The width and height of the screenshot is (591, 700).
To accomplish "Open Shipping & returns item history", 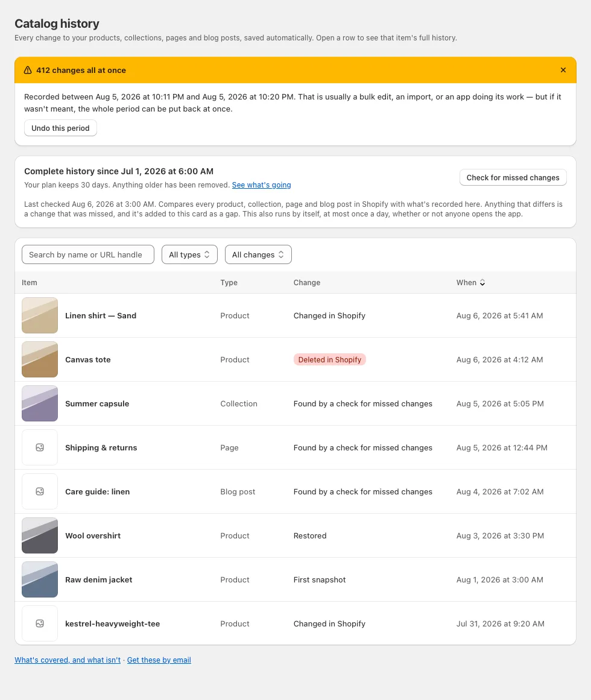I will click(295, 447).
